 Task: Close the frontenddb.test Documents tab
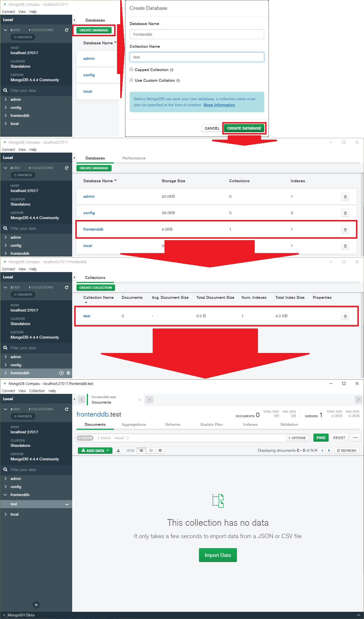[x=139, y=400]
